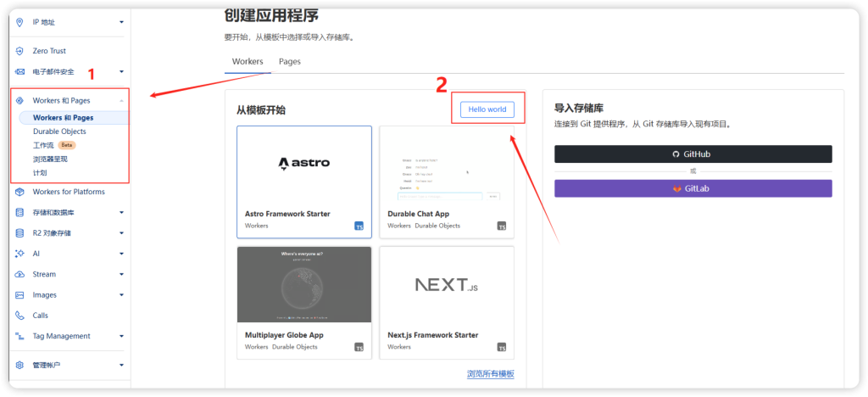The height and width of the screenshot is (397, 868).
Task: Click TS badge on Durable Chat App card
Action: 502,226
